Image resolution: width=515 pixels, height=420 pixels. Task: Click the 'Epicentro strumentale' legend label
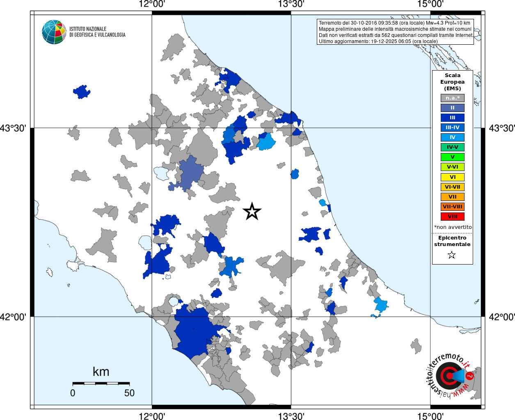[x=452, y=241]
